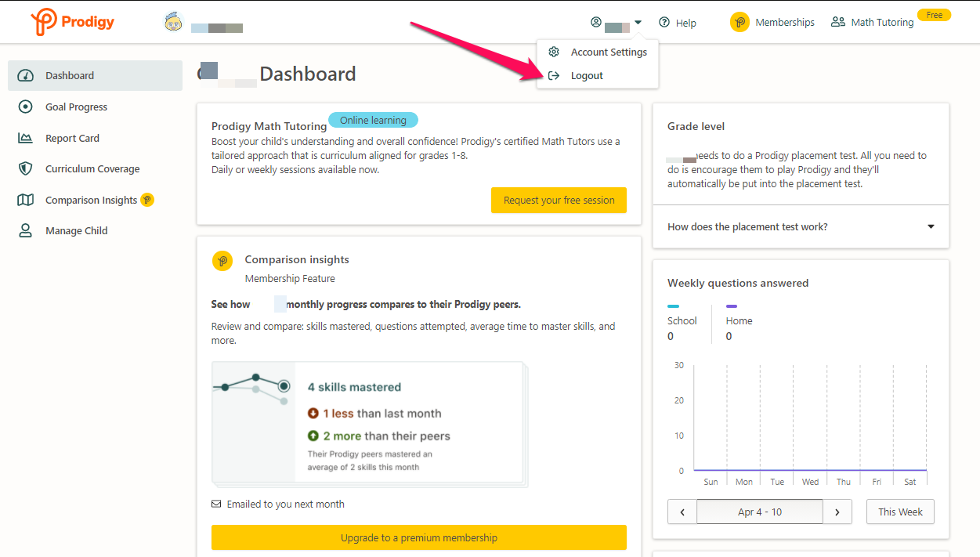Click the '2 more than their peers' text

[386, 436]
